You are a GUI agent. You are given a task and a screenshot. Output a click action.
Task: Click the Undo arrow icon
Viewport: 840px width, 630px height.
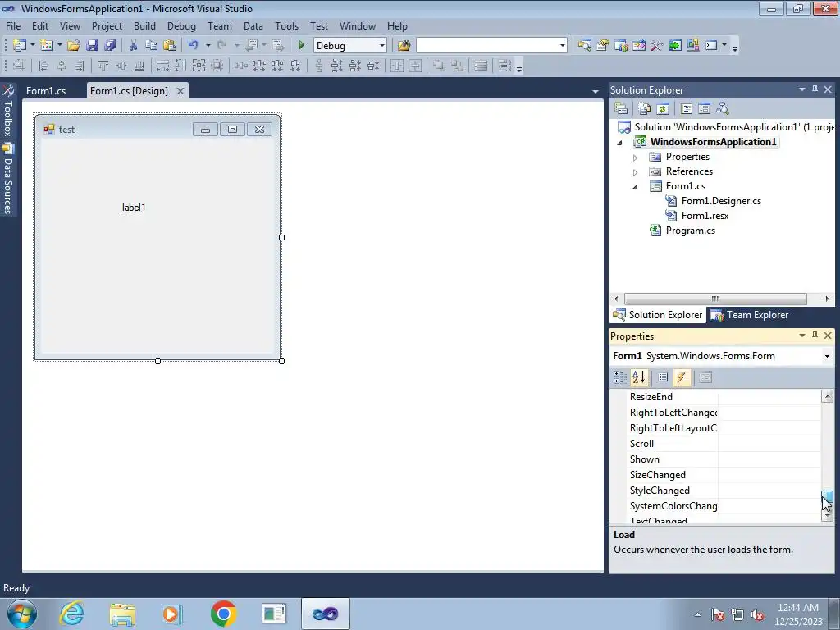[x=194, y=46]
